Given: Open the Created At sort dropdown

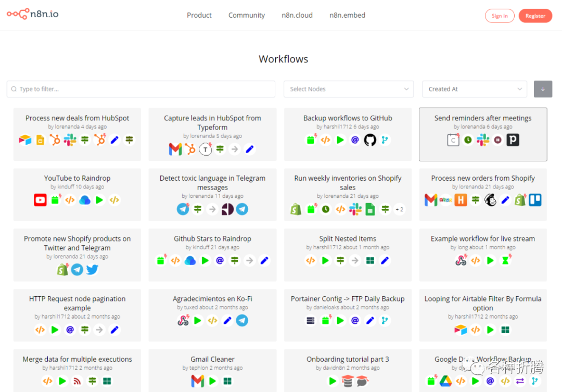Looking at the screenshot, I should (x=475, y=89).
